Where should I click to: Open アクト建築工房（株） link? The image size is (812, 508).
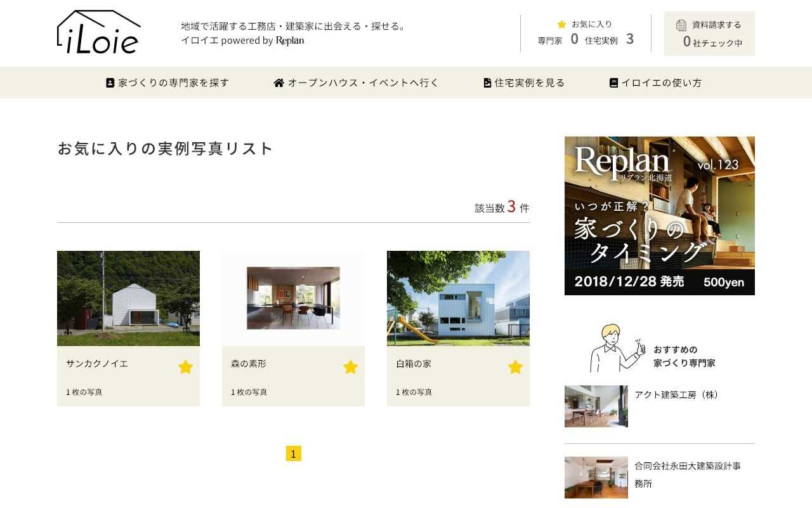pos(677,394)
